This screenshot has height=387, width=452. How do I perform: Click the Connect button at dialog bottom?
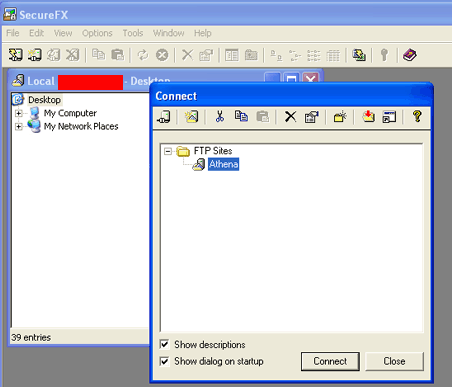click(330, 361)
